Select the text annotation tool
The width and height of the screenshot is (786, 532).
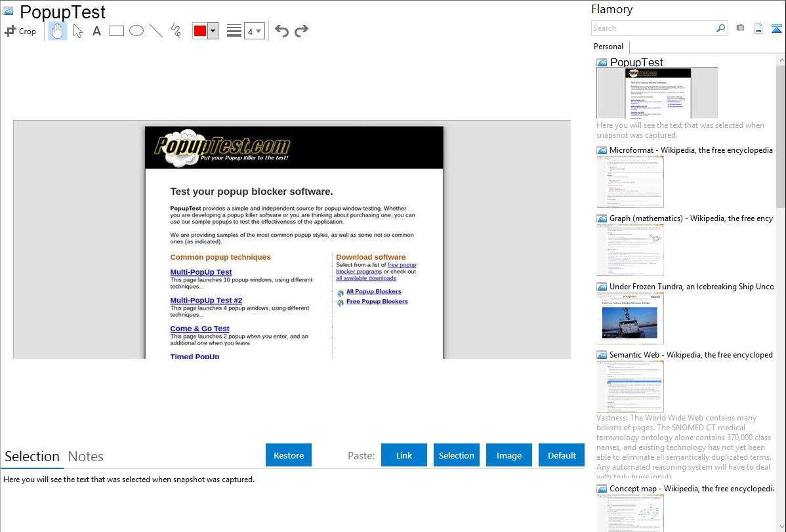(96, 31)
